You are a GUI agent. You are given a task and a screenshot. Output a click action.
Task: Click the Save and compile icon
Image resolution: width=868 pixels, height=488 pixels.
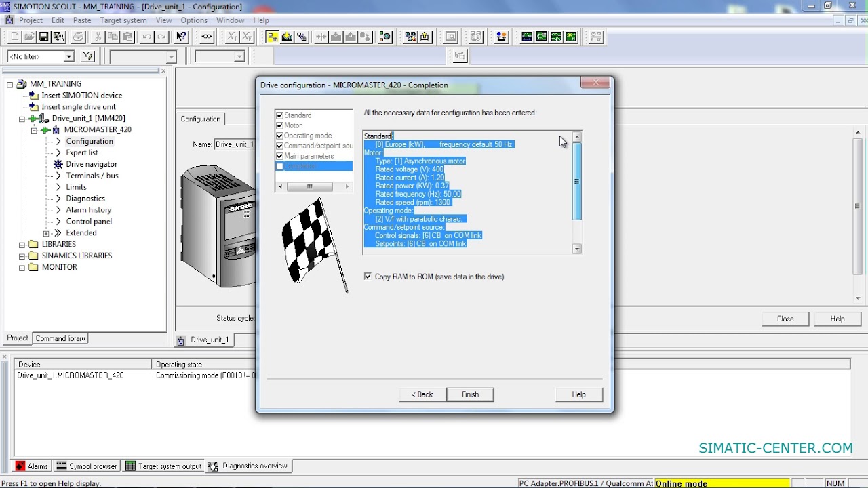59,37
